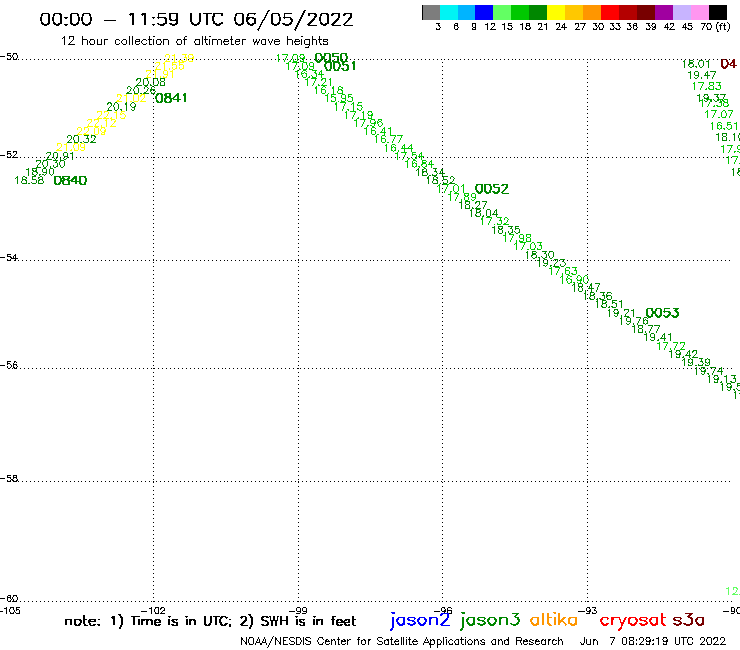Click the 0840 time label
This screenshot has height=650, width=740.
[x=70, y=180]
